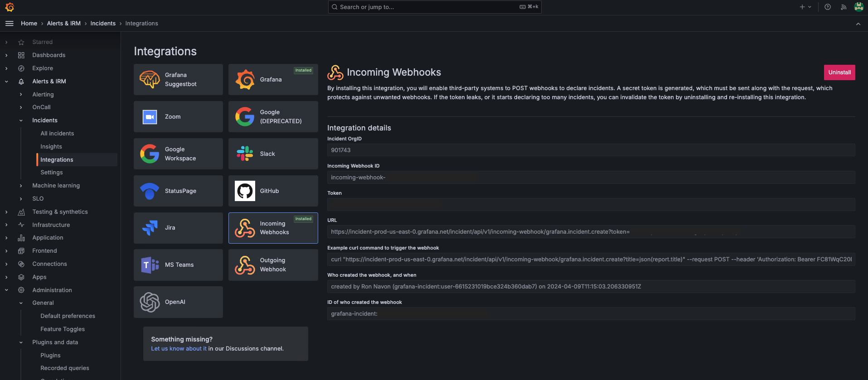
Task: Click the Uninstall button
Action: click(839, 72)
